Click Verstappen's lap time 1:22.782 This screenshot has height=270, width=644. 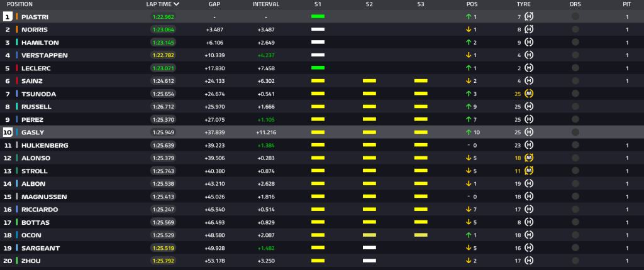pos(163,55)
